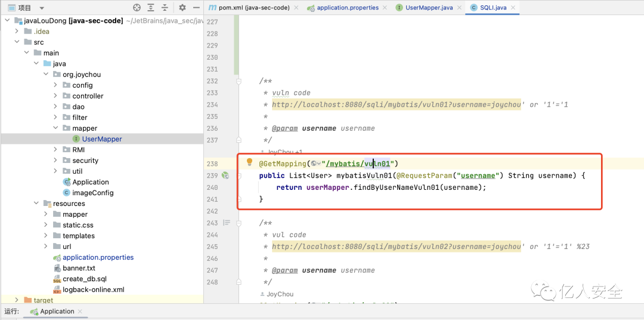The image size is (644, 320).
Task: Collapse the org.joychou package
Action: tap(45, 75)
